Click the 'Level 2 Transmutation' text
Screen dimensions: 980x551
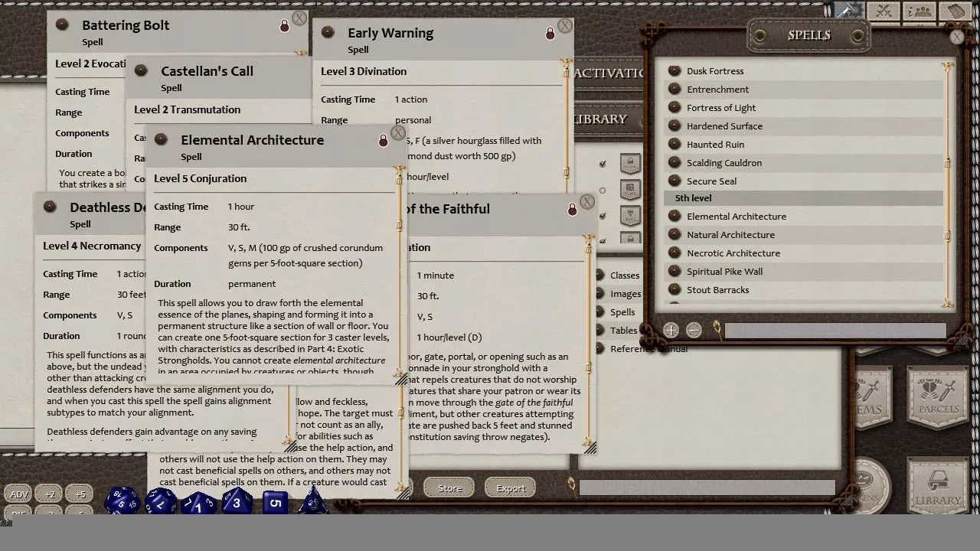pyautogui.click(x=188, y=109)
